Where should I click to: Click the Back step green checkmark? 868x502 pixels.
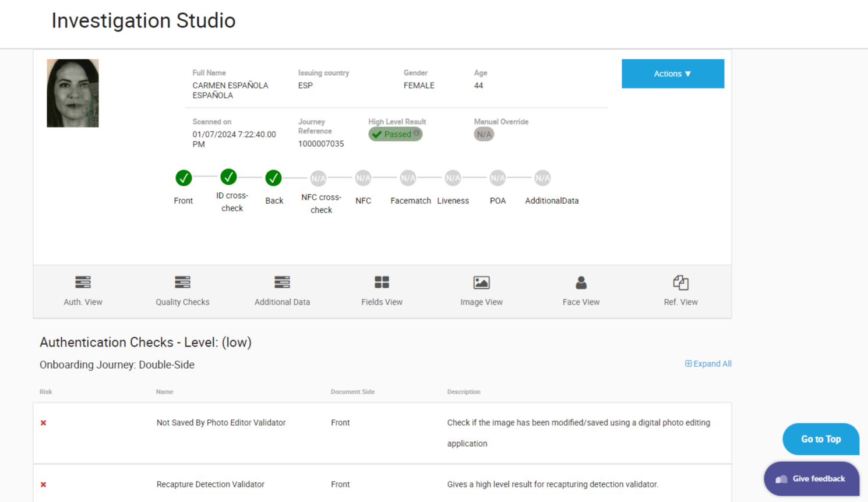pyautogui.click(x=273, y=178)
